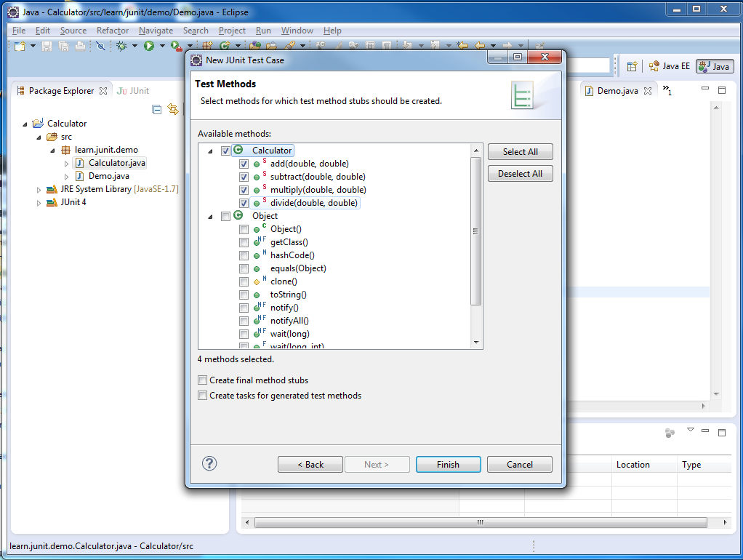Viewport: 743px width, 560px height.
Task: Expand the JUnit 4 library node
Action: click(x=39, y=201)
